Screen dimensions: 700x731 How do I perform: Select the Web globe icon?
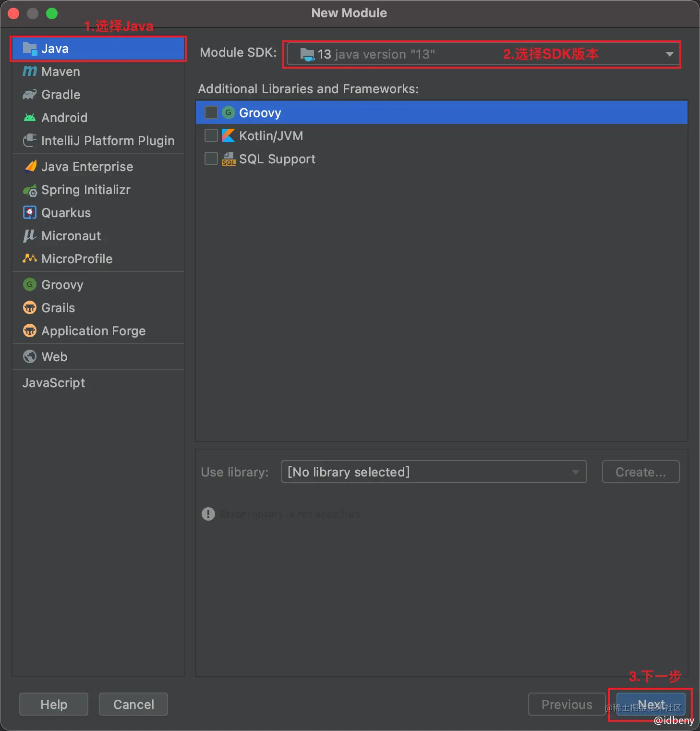[x=30, y=357]
